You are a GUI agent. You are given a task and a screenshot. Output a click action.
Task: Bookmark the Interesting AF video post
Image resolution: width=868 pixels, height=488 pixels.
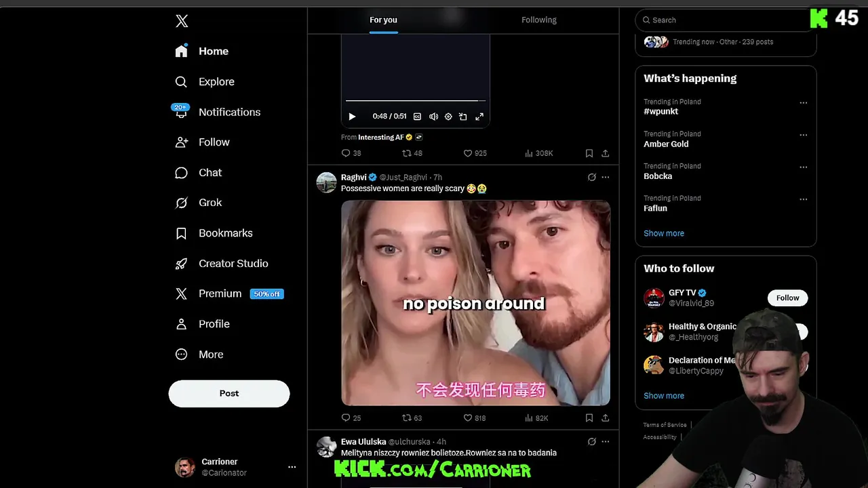tap(589, 153)
